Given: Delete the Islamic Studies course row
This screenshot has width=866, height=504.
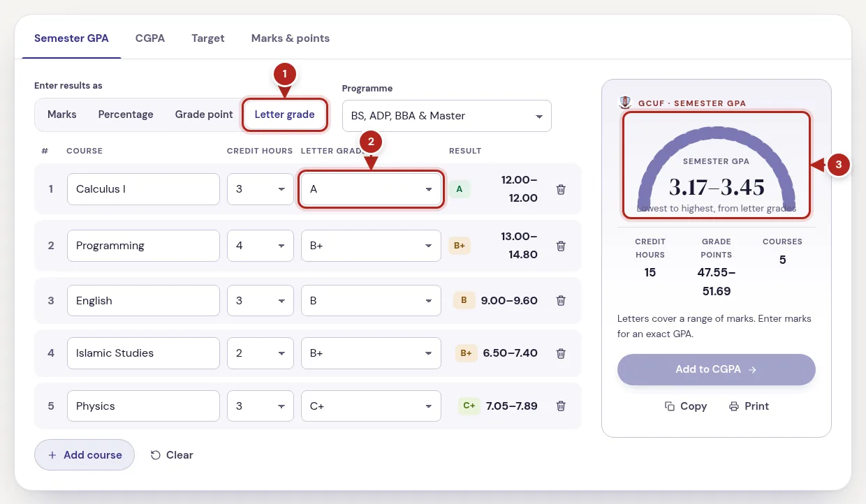Looking at the screenshot, I should (x=560, y=353).
